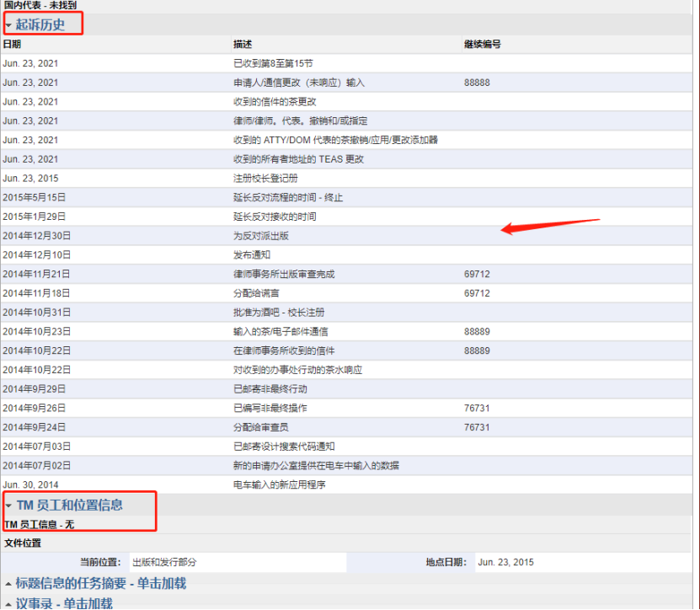Screen dimensions: 700x610
Task: Select the 日期 column header
Action: (13, 44)
